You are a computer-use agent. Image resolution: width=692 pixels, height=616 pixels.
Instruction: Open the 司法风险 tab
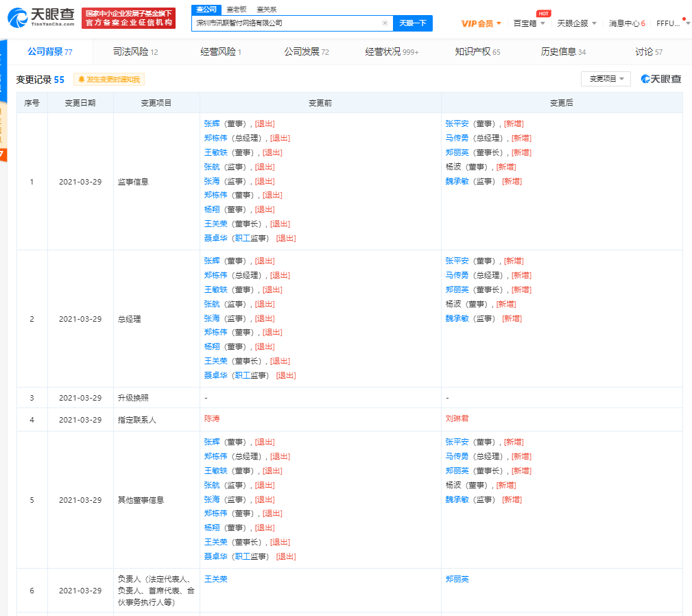135,51
